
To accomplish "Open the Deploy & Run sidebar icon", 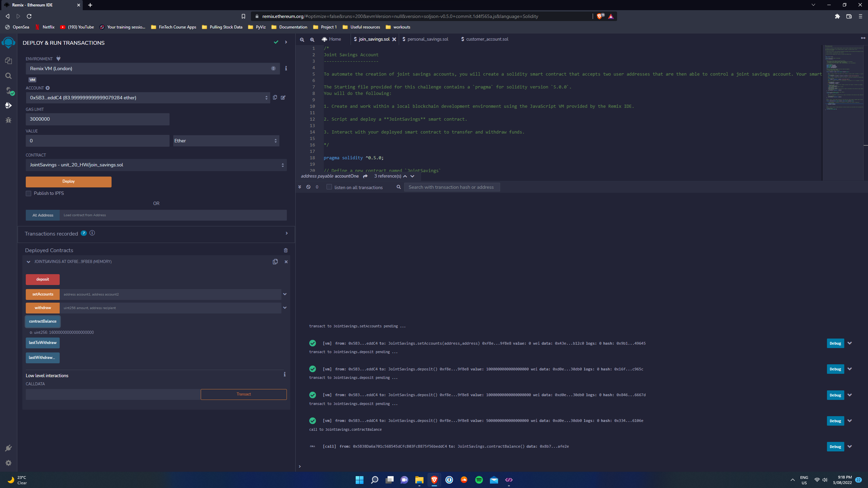I will 8,105.
